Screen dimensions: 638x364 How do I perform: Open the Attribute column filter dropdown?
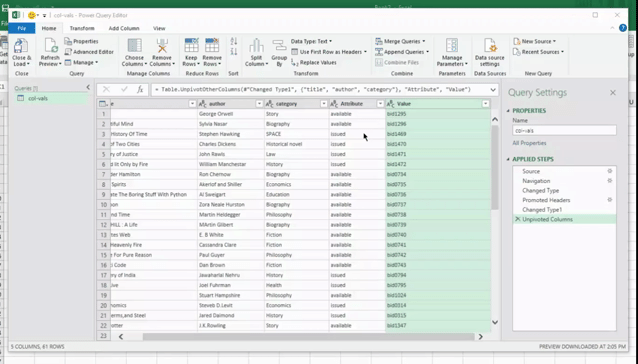[x=380, y=104]
